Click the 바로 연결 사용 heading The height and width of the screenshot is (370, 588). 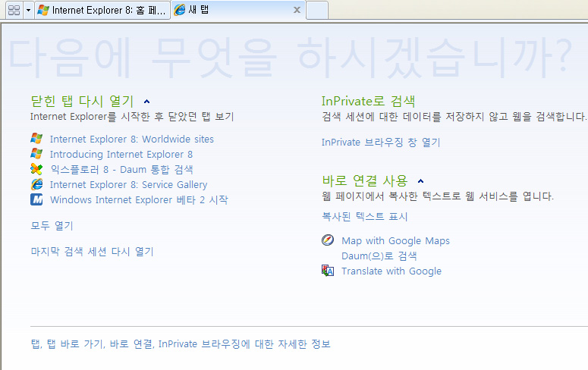tap(364, 180)
